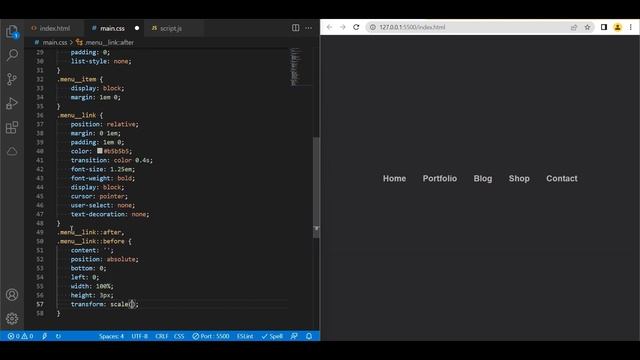
Task: Open the Accounts menu in activity bar
Action: tap(12, 294)
